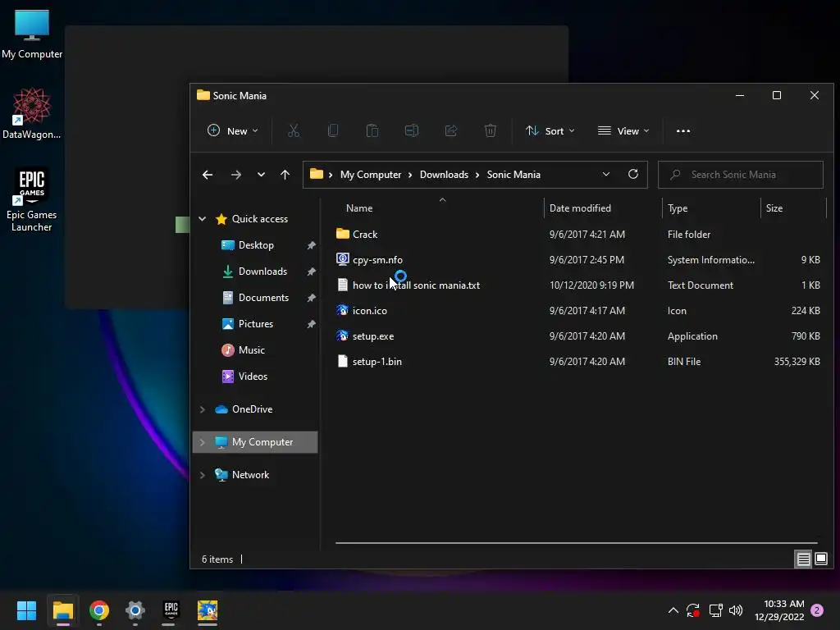Collapse the Quick access tree
Screen dimensions: 840x630
pyautogui.click(x=202, y=218)
